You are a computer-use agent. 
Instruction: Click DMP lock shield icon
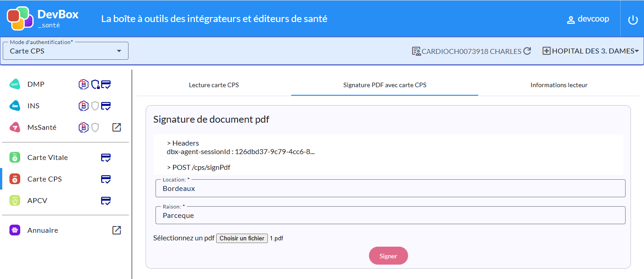click(95, 84)
